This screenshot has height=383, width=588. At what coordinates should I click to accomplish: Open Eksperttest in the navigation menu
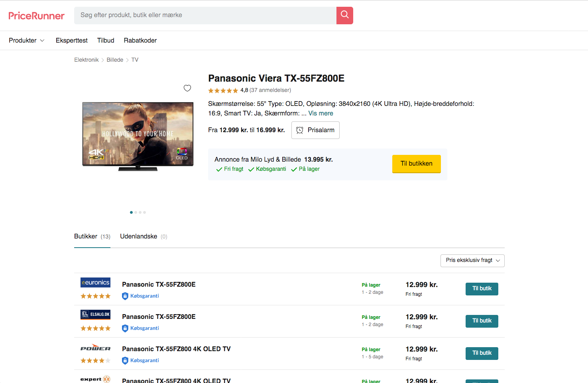[72, 41]
